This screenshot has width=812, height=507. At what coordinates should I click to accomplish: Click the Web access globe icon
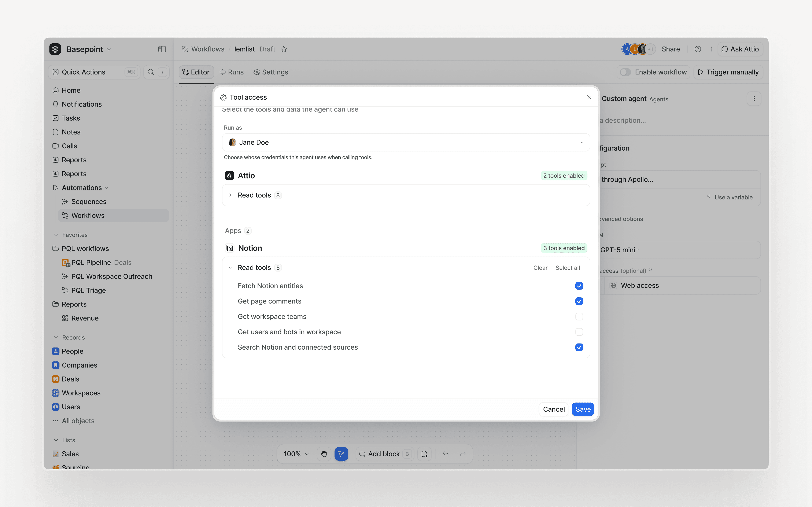coord(613,285)
